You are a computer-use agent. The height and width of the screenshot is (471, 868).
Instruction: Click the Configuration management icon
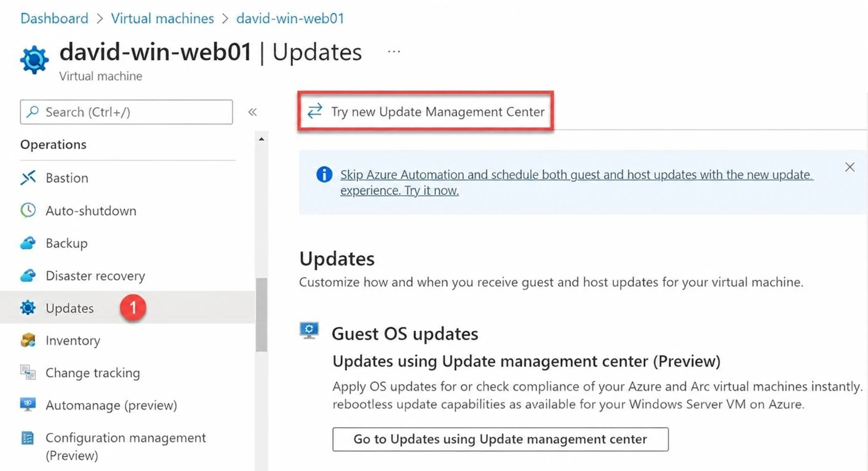click(28, 438)
